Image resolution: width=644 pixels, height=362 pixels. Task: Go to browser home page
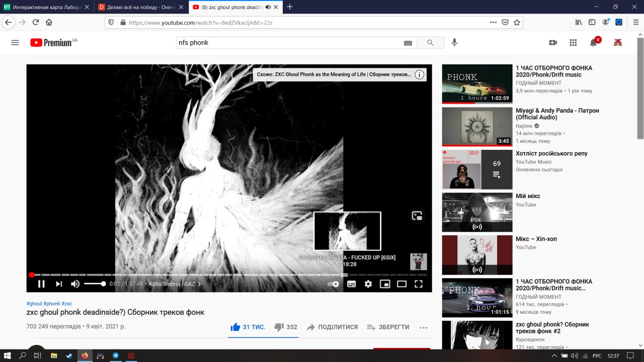49,22
